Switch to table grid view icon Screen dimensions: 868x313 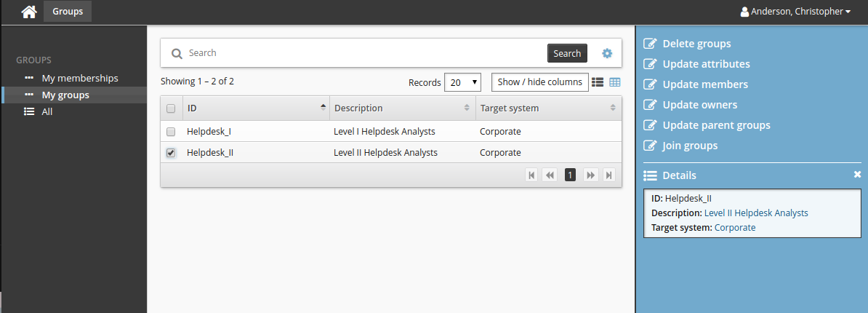click(x=615, y=82)
